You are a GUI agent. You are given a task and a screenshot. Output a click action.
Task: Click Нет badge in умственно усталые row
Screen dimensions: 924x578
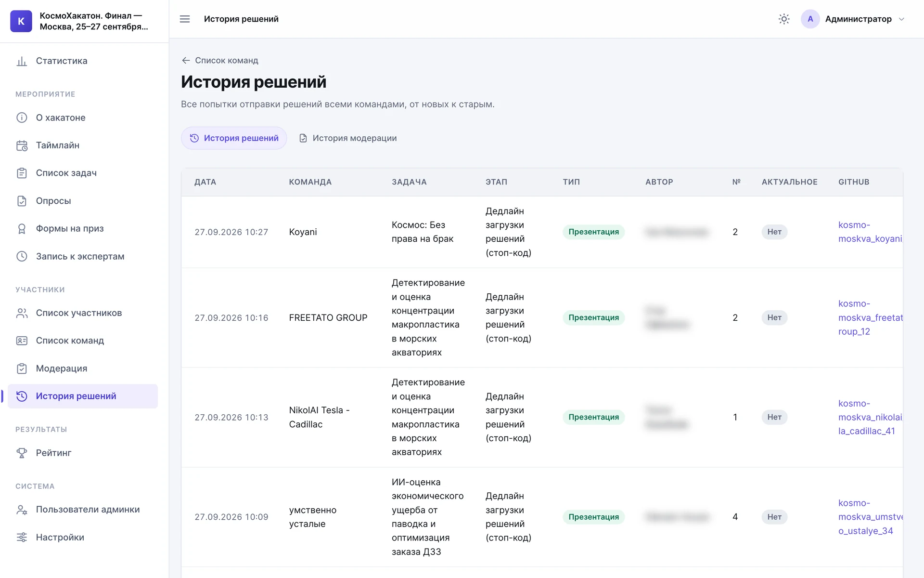(774, 517)
